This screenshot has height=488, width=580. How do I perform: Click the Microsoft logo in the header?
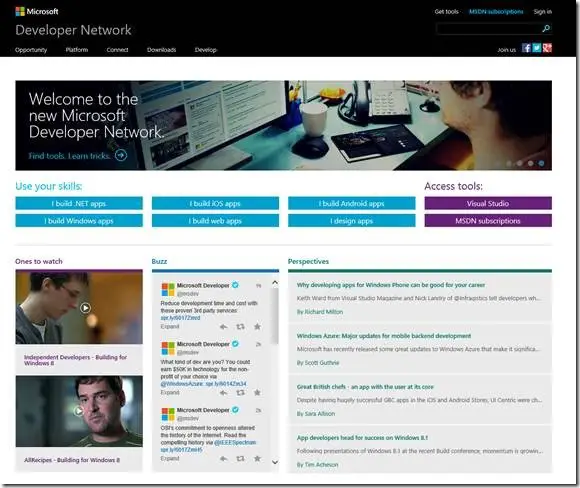point(37,11)
